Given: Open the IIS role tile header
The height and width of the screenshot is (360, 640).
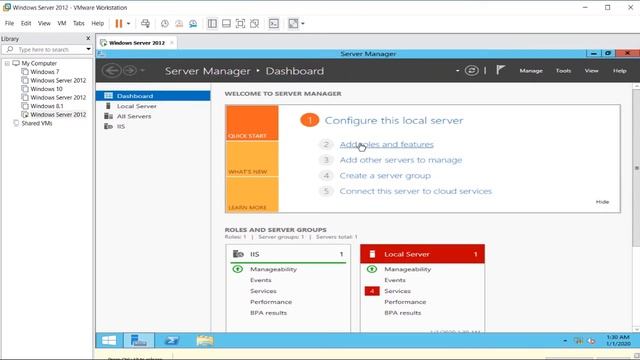Looking at the screenshot, I should pyautogui.click(x=288, y=254).
